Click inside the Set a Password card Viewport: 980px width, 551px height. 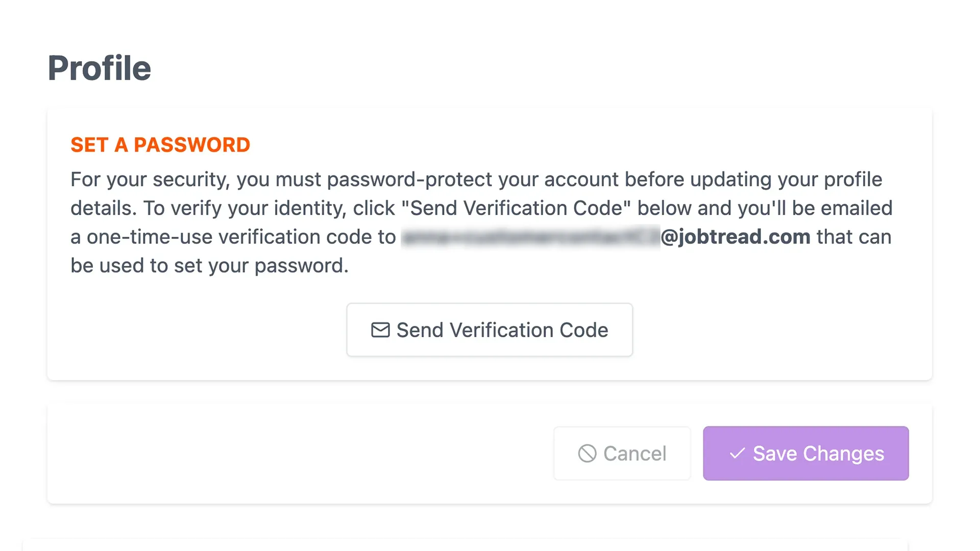489,242
